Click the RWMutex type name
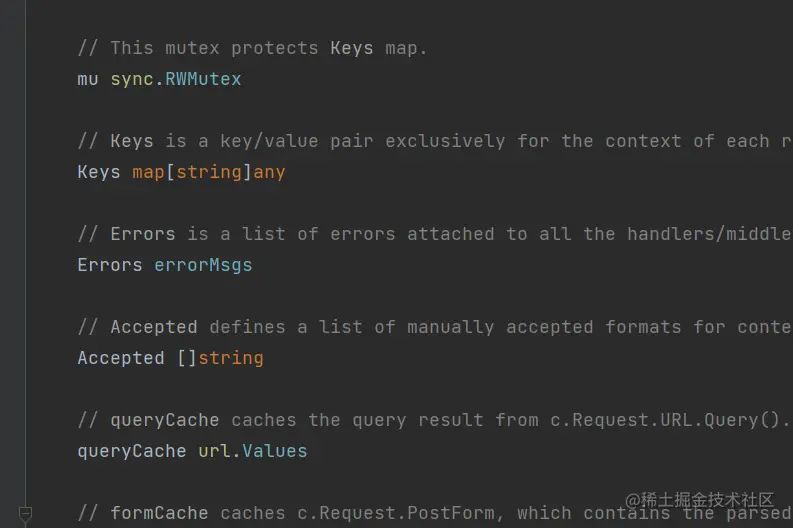The image size is (793, 528). [203, 79]
